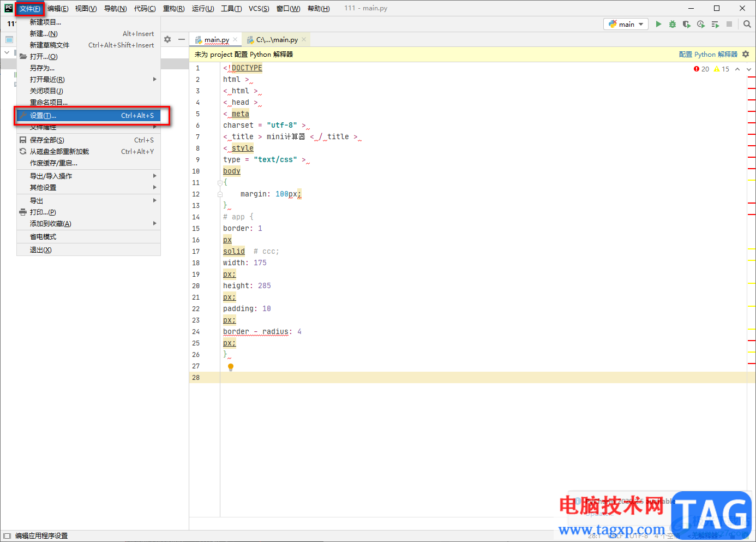
Task: Open 窗口 menu in menu bar
Action: point(288,8)
